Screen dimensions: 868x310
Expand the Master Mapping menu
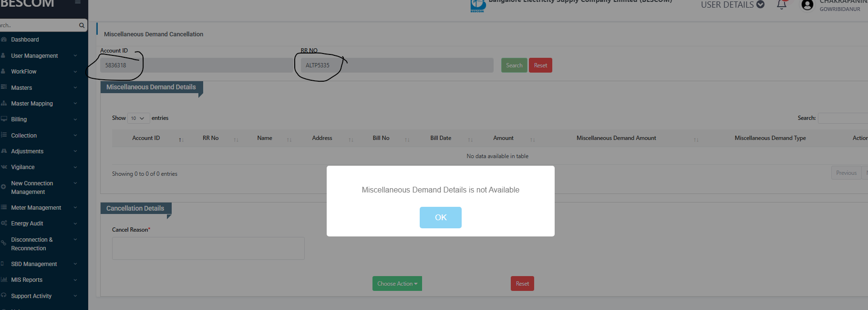point(32,104)
